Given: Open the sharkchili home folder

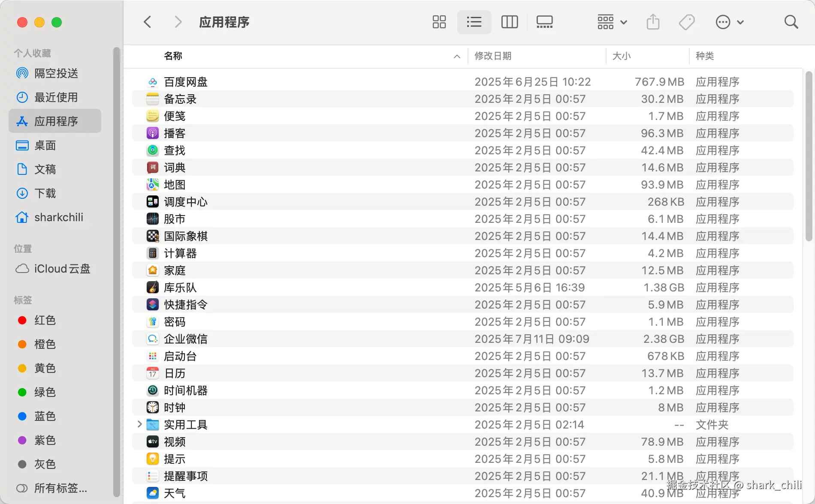Looking at the screenshot, I should pyautogui.click(x=55, y=217).
